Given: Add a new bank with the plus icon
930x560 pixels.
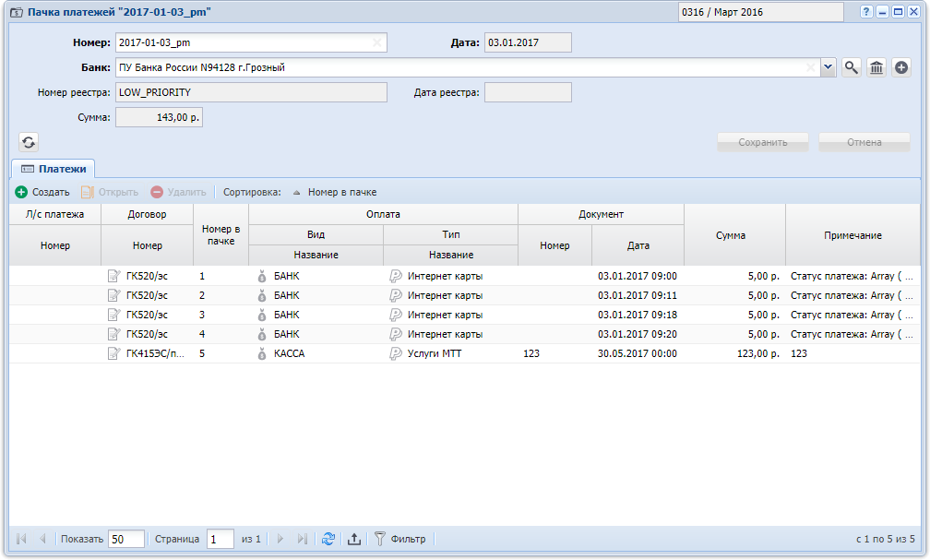Looking at the screenshot, I should [x=900, y=67].
